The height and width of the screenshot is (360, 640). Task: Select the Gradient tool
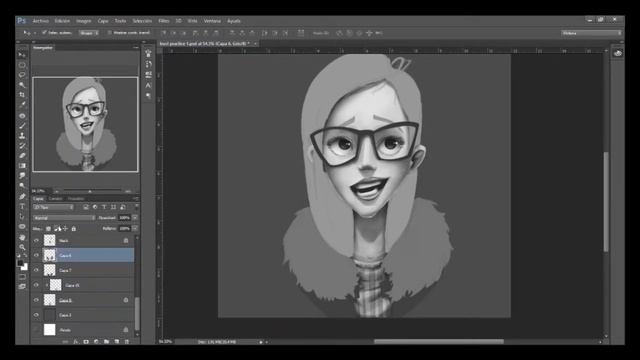[22, 166]
